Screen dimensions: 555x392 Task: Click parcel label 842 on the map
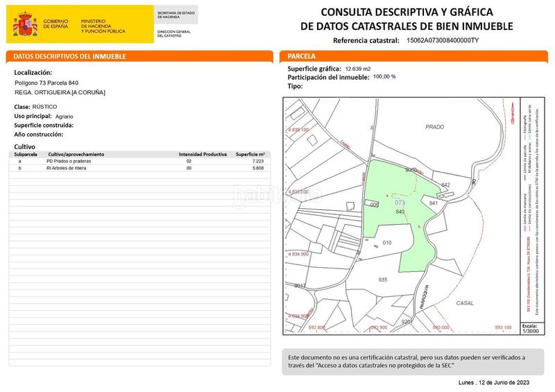point(445,185)
